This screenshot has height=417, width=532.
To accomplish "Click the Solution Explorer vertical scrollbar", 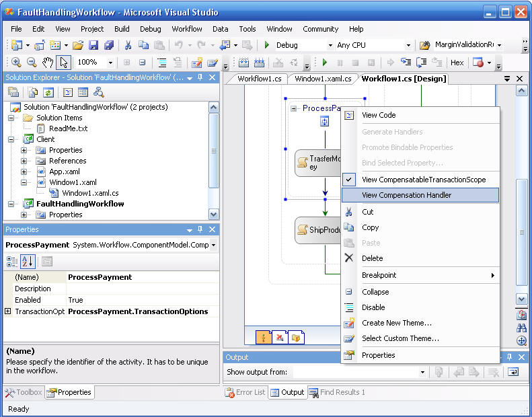I will click(213, 155).
